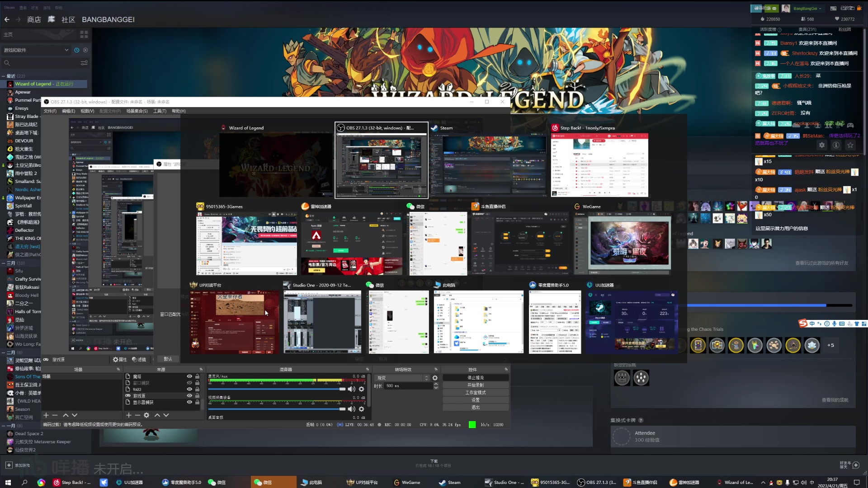Screen dimensions: 868x488
Task: Remove selected source with minus icon
Action: (x=137, y=415)
